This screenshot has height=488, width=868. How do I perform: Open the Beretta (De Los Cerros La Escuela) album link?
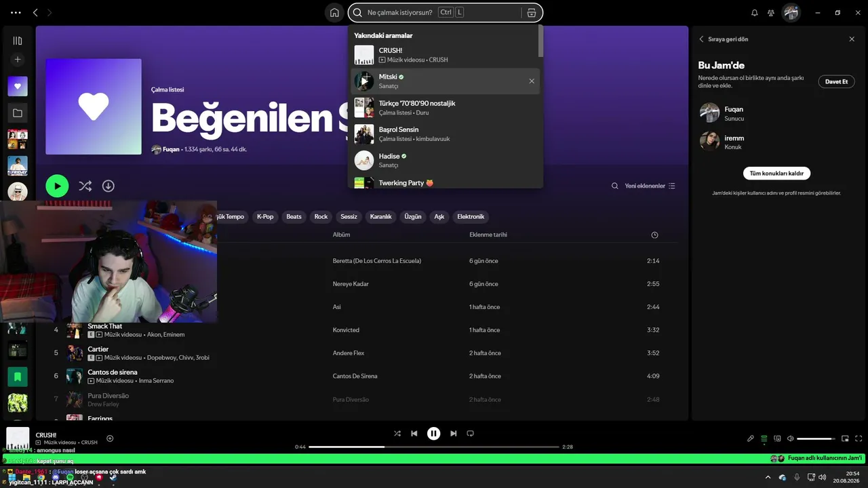point(377,261)
